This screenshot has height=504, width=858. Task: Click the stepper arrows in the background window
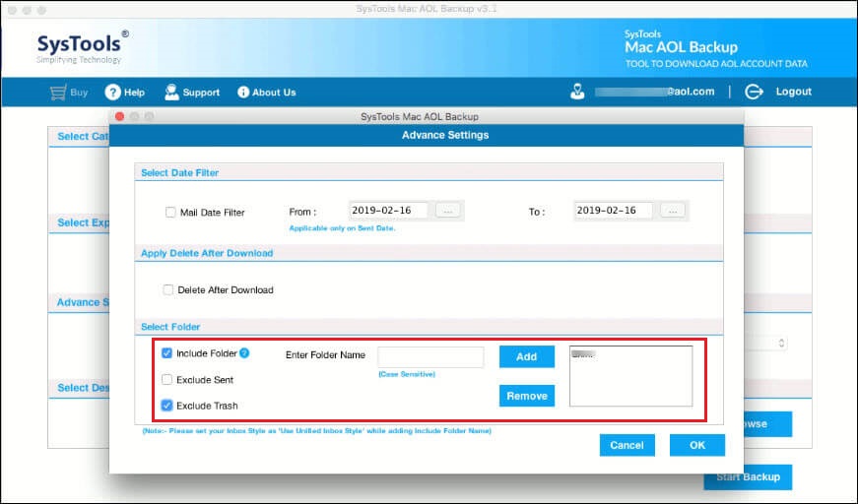coord(781,343)
